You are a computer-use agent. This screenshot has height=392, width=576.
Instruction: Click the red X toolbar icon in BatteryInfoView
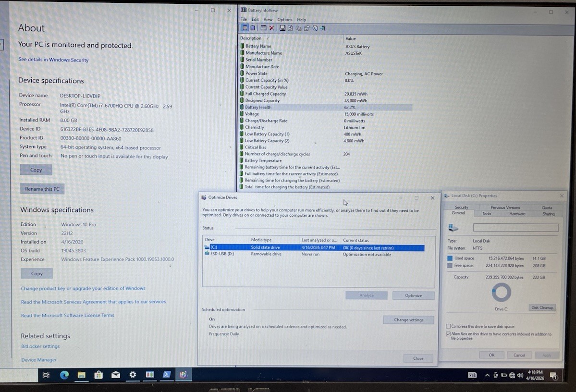pos(271,28)
